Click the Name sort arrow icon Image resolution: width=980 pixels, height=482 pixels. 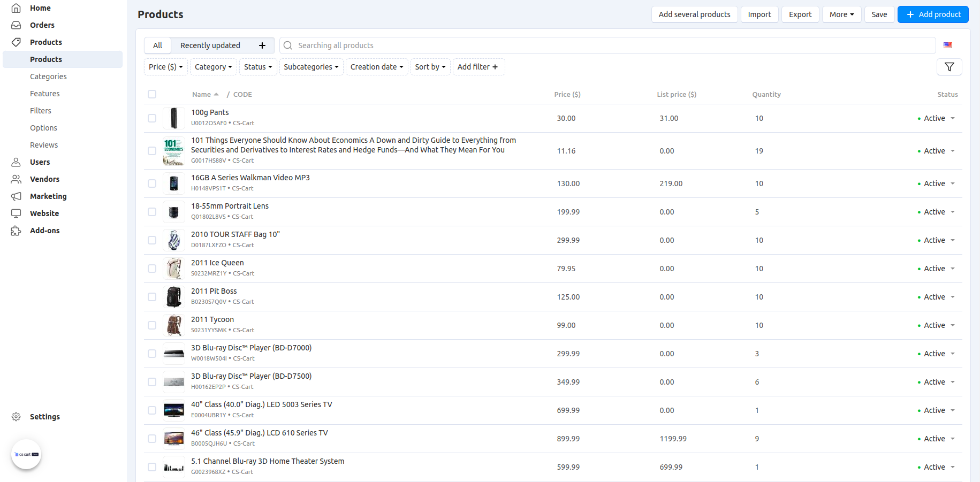pos(216,95)
